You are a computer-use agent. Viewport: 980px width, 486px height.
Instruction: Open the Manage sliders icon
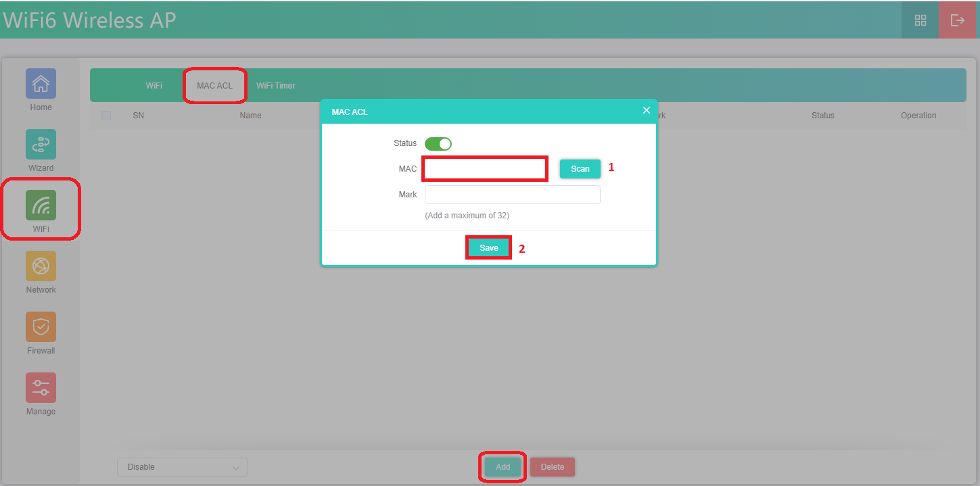point(41,388)
